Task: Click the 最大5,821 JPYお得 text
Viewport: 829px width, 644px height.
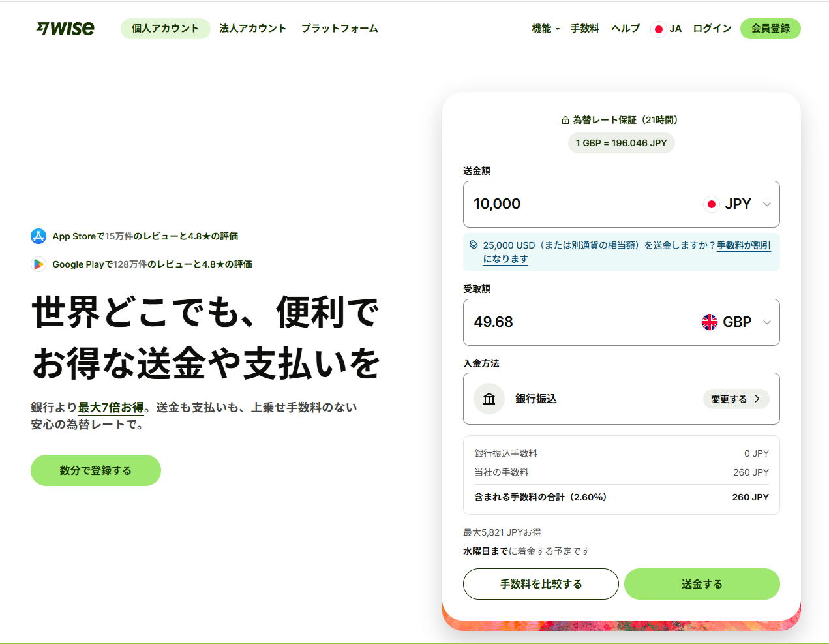Action: point(502,532)
